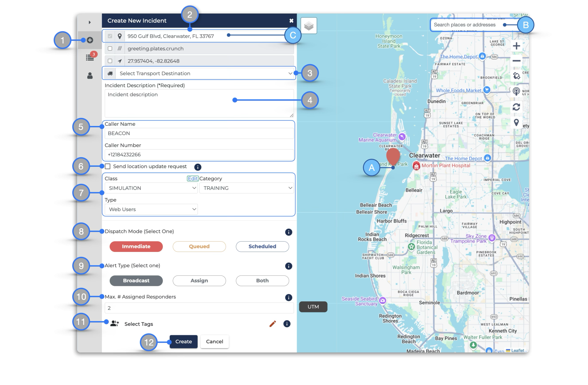The width and height of the screenshot is (588, 385).
Task: Open the incident list icon in sidebar
Action: pyautogui.click(x=90, y=58)
